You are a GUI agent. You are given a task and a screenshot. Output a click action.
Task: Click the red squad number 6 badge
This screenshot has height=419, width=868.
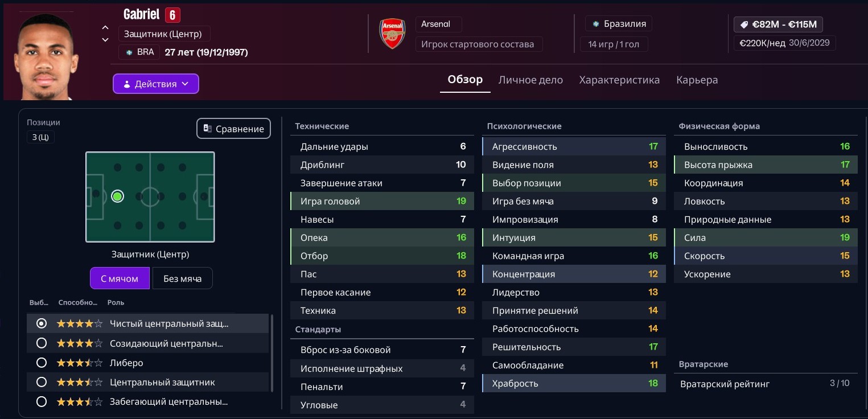click(x=172, y=15)
